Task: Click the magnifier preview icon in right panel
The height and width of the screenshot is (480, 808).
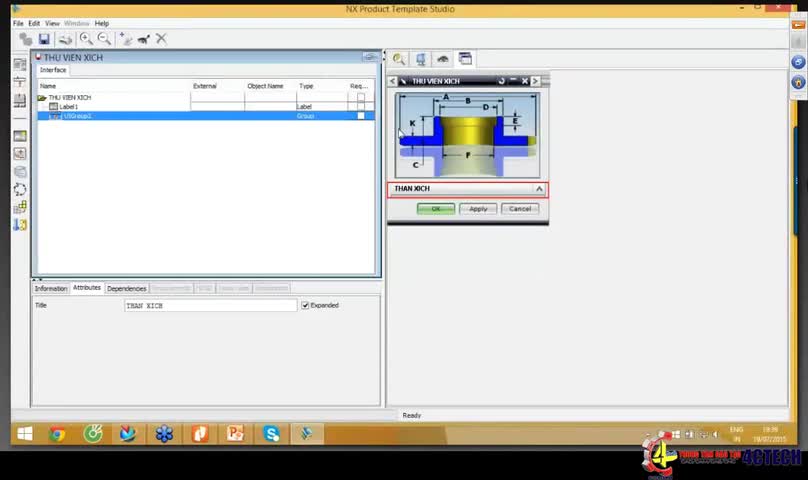Action: coord(398,59)
